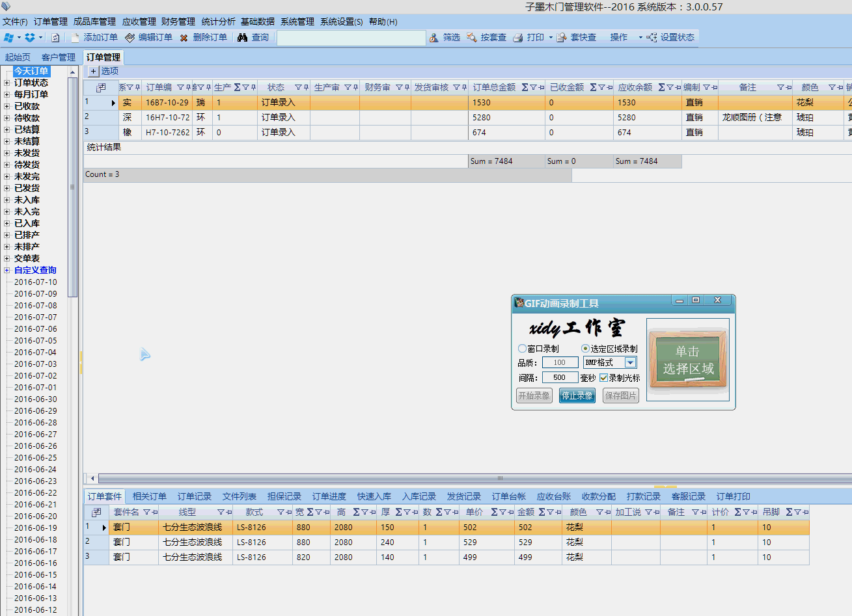Click the 设置状态 icon in toolbar
Screen dimensions: 852x616
tap(652, 38)
